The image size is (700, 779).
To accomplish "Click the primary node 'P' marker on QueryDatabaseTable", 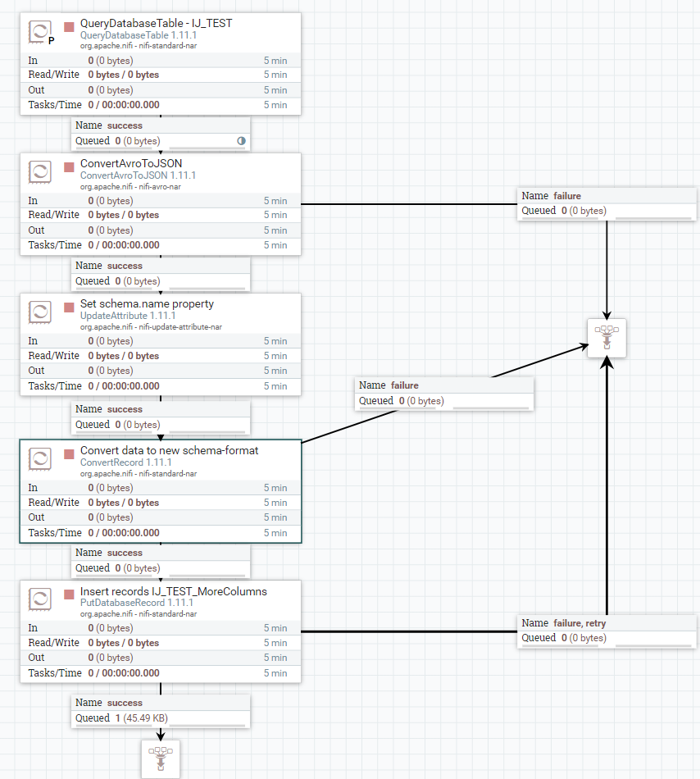I will (x=51, y=41).
